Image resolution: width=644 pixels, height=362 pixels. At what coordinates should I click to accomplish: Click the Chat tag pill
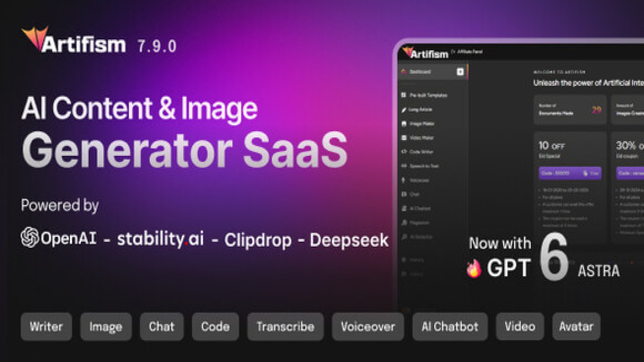tap(162, 327)
